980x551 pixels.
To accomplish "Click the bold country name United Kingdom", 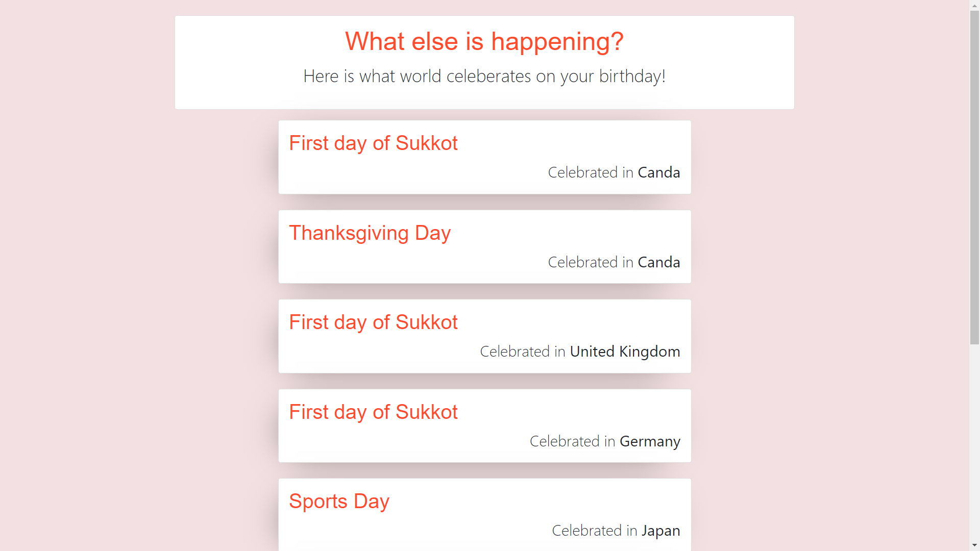I will 625,352.
